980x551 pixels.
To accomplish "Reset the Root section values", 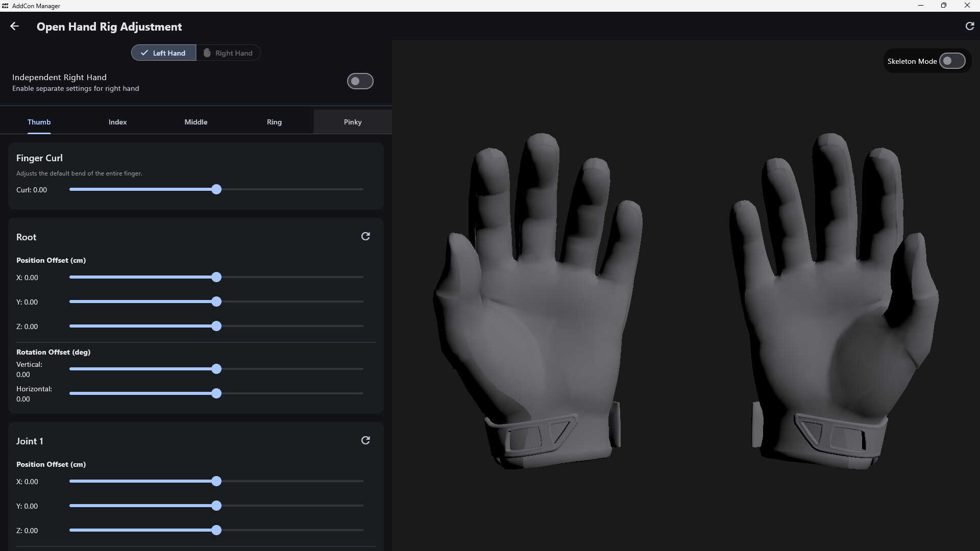I will (x=365, y=236).
